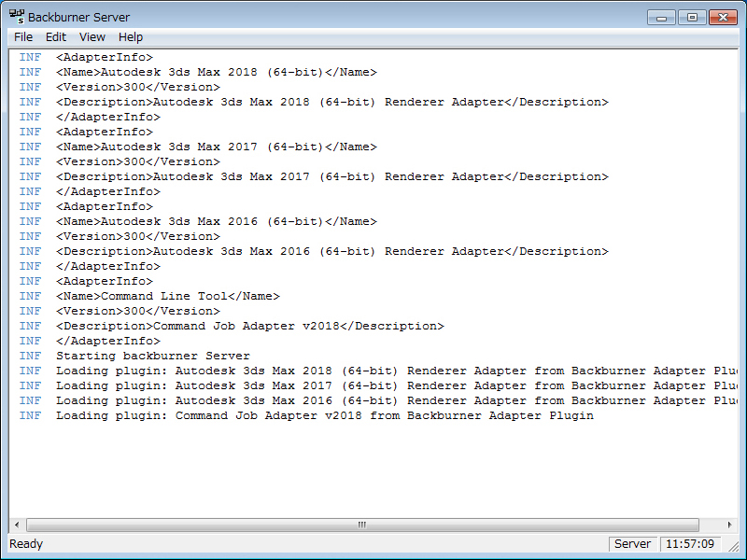Screen dimensions: 747x560
Task: Select the line with Name Autodesk 3ds Max 2017
Action: click(217, 147)
